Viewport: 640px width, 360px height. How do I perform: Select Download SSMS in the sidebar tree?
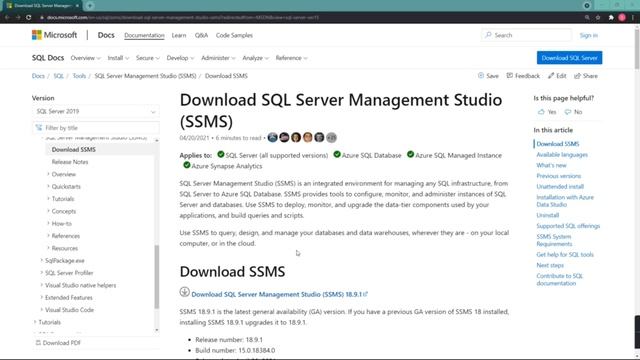click(73, 149)
